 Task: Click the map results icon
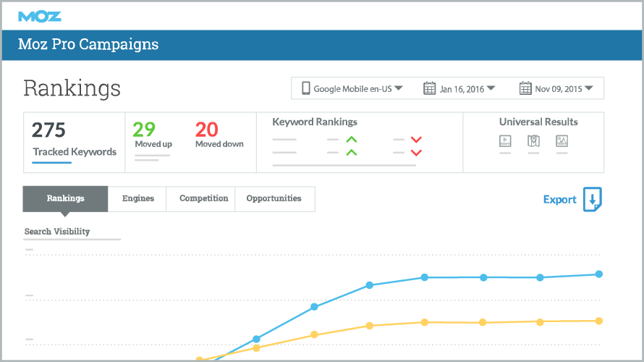tap(533, 141)
